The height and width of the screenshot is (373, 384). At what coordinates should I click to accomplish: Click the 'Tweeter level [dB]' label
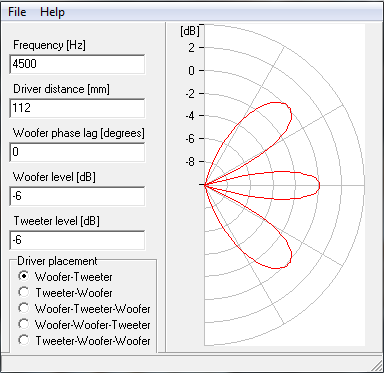57,221
